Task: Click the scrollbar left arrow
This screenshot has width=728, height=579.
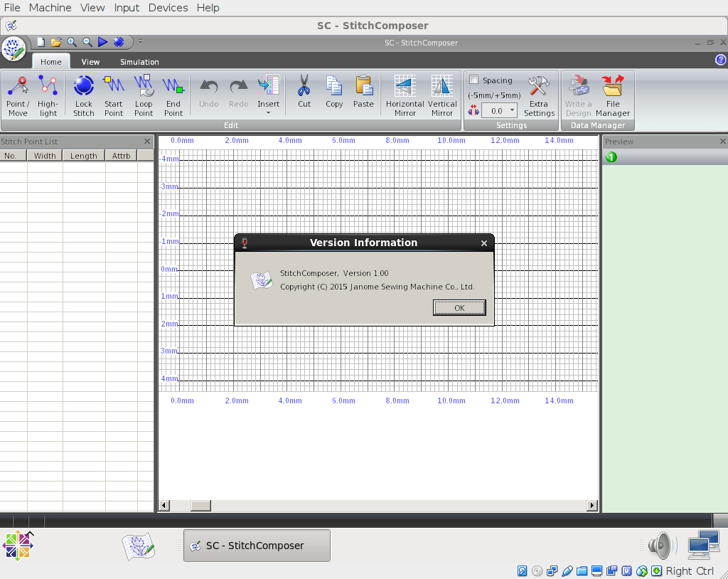Action: [164, 506]
